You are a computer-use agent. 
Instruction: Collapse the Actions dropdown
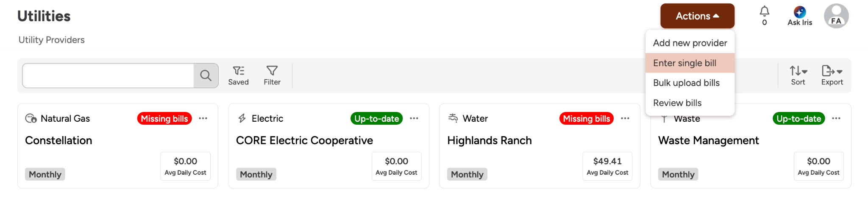pyautogui.click(x=697, y=16)
